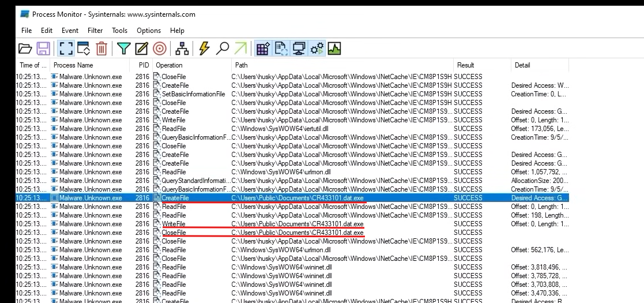
Task: Open Find with magnifying glass icon
Action: (222, 48)
